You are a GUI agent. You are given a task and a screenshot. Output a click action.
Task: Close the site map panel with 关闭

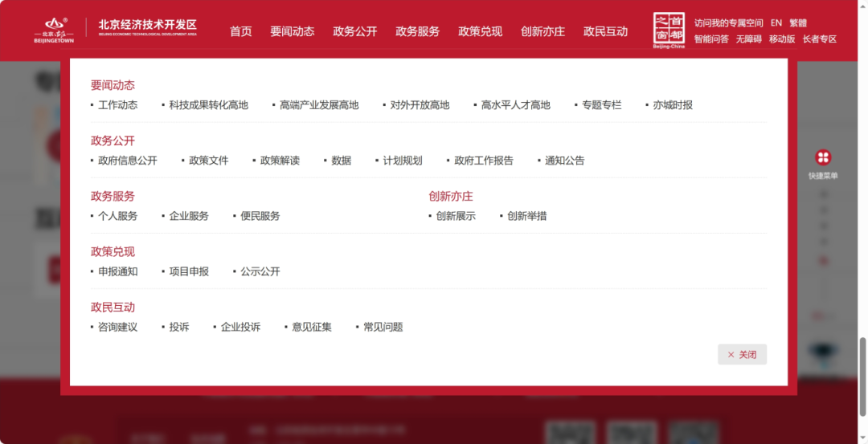click(x=742, y=354)
